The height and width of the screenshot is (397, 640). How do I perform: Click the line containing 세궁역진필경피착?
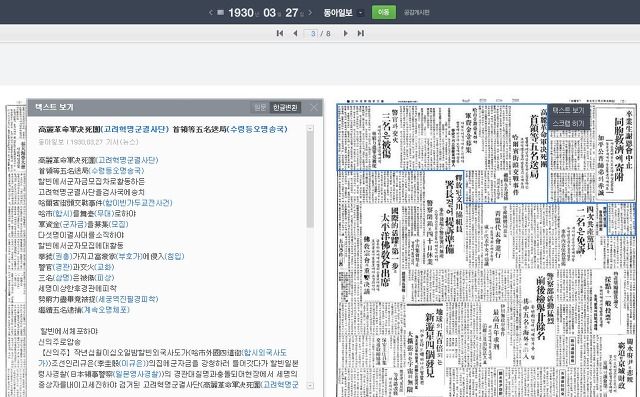tap(98, 299)
